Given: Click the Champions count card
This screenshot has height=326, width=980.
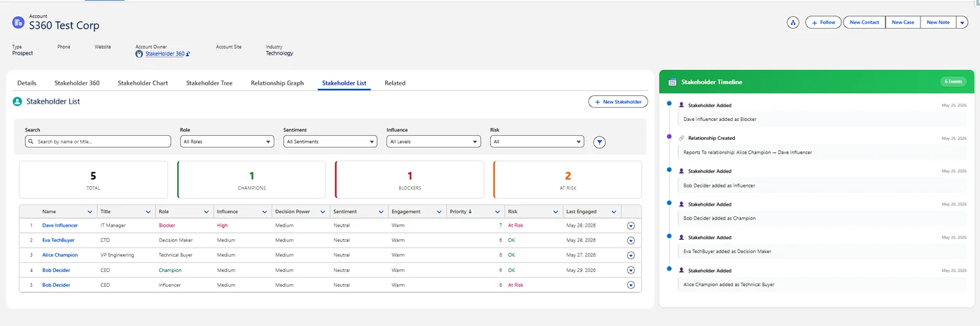Looking at the screenshot, I should [251, 180].
